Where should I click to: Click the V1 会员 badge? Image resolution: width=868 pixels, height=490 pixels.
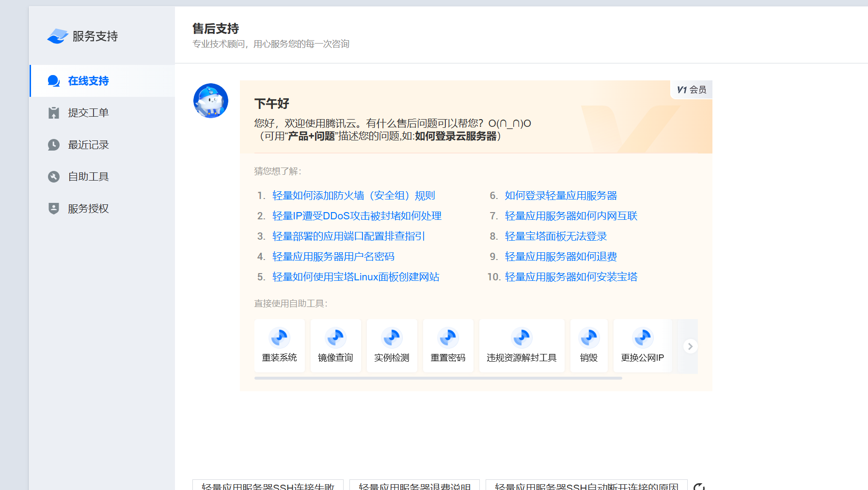690,90
